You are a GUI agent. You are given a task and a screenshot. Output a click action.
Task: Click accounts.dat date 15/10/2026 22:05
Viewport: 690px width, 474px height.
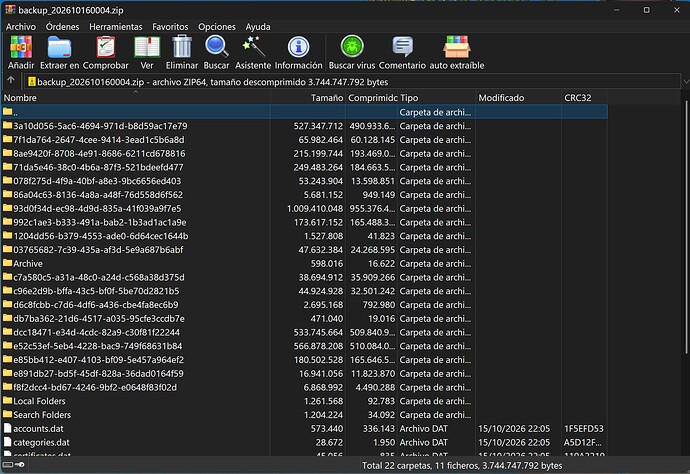514,428
